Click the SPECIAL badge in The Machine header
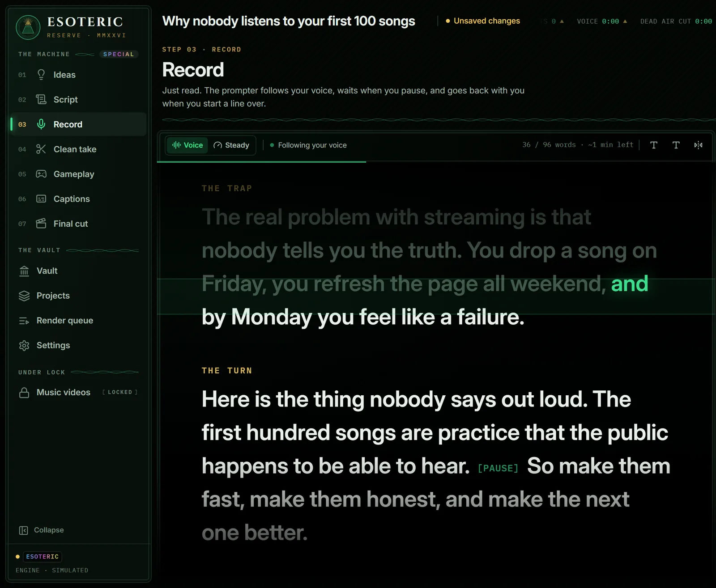Viewport: 716px width, 588px height. 119,54
